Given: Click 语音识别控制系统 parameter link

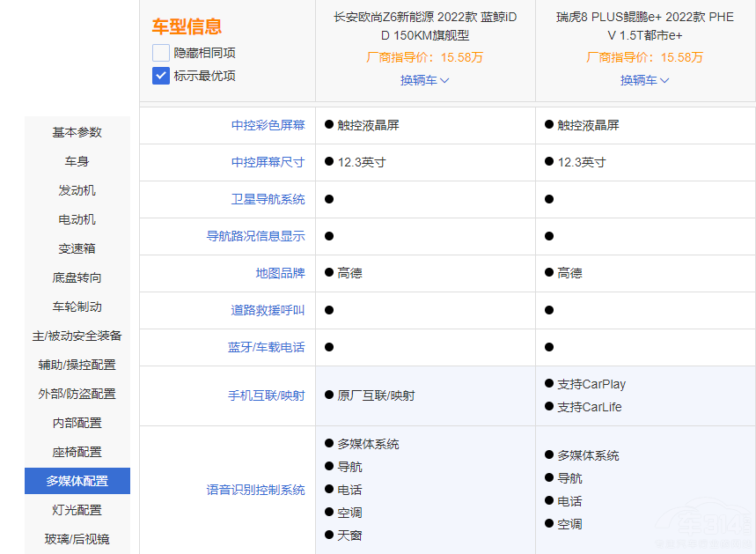Looking at the screenshot, I should (255, 490).
